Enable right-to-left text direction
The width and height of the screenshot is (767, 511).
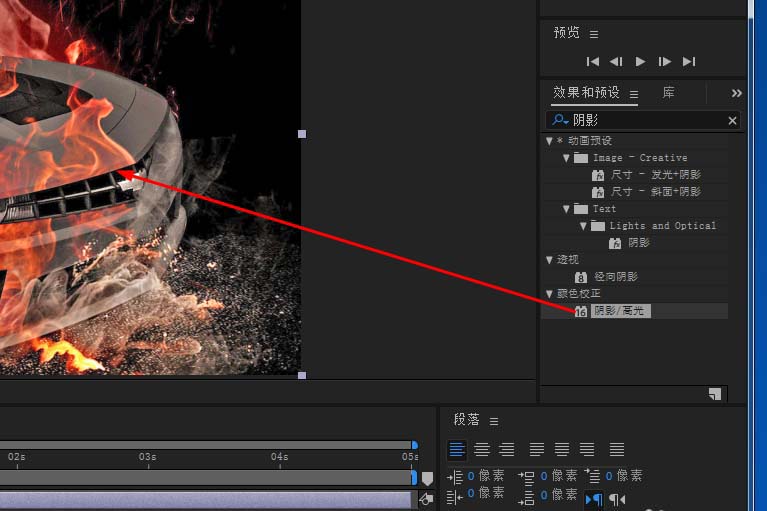(x=617, y=499)
